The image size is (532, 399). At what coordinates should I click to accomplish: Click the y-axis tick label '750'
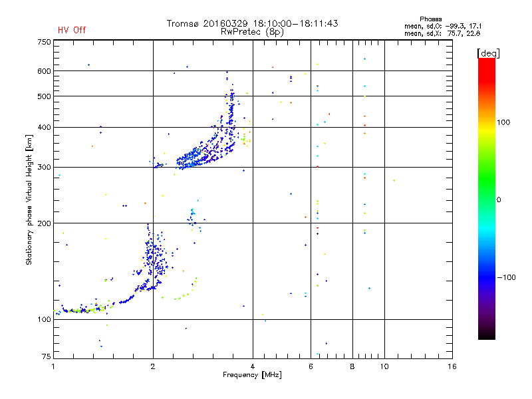coord(44,42)
